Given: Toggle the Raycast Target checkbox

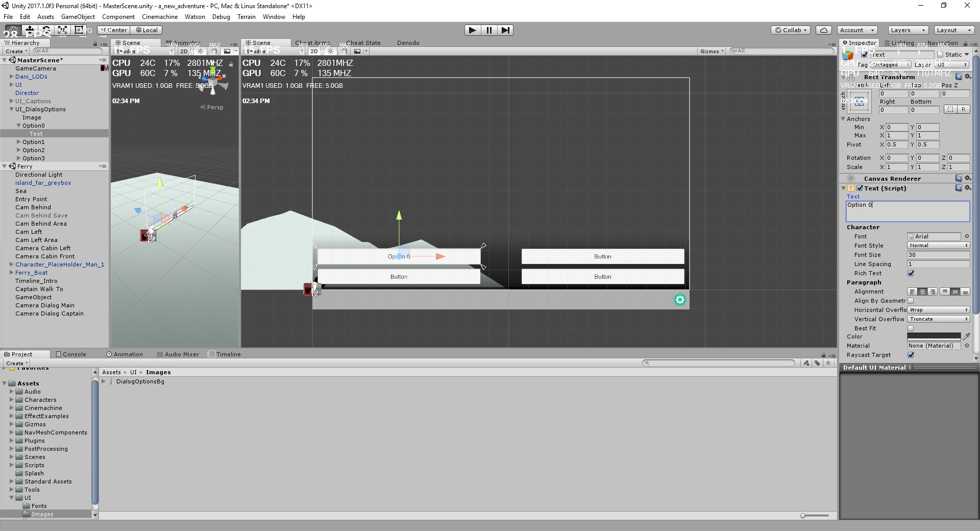Looking at the screenshot, I should pyautogui.click(x=911, y=355).
